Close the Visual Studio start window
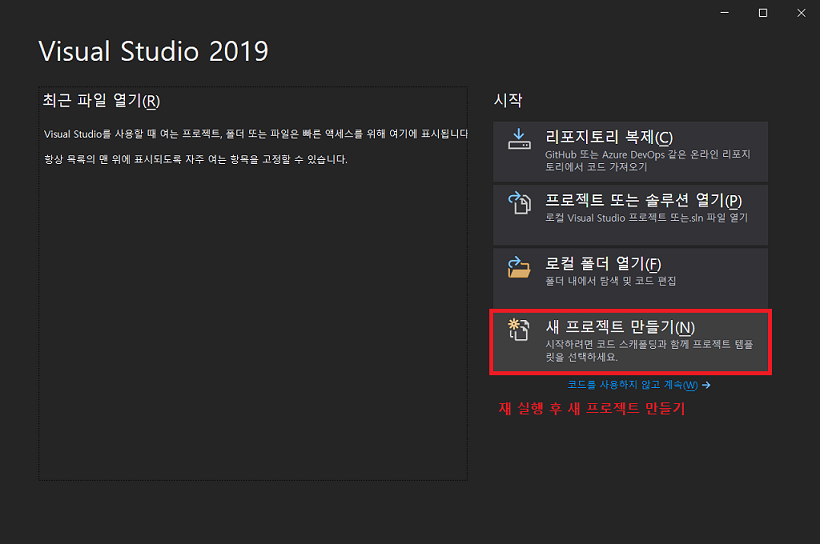This screenshot has width=820, height=544. pos(801,13)
